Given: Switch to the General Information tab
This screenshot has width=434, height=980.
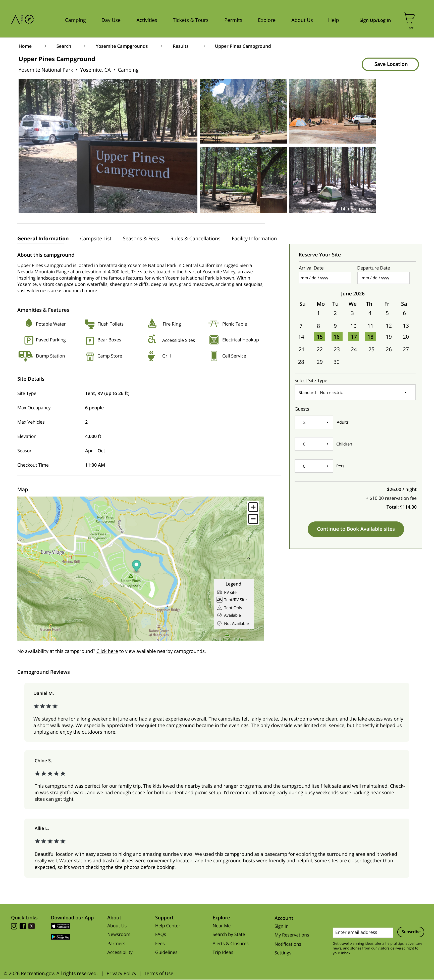Looking at the screenshot, I should point(43,239).
